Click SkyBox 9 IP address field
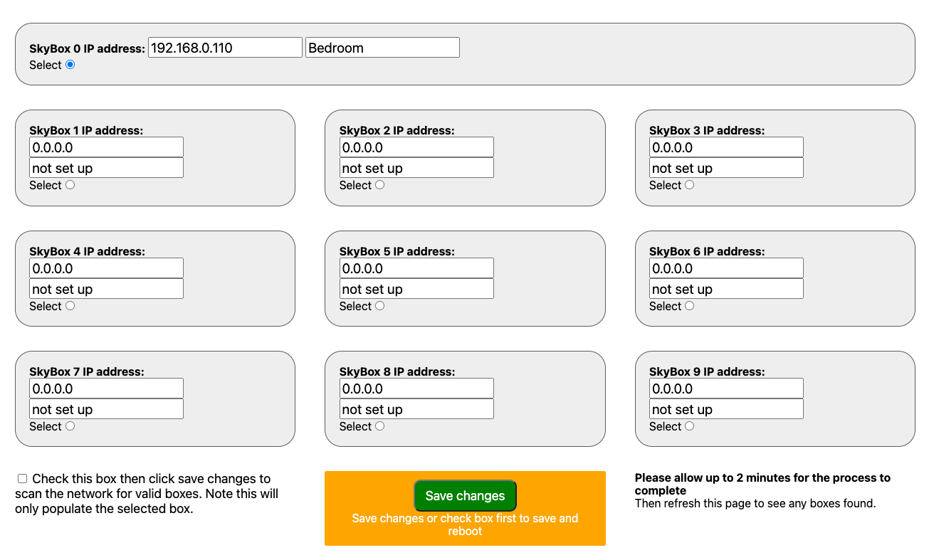Screen dimensions: 929x560 (x=726, y=389)
